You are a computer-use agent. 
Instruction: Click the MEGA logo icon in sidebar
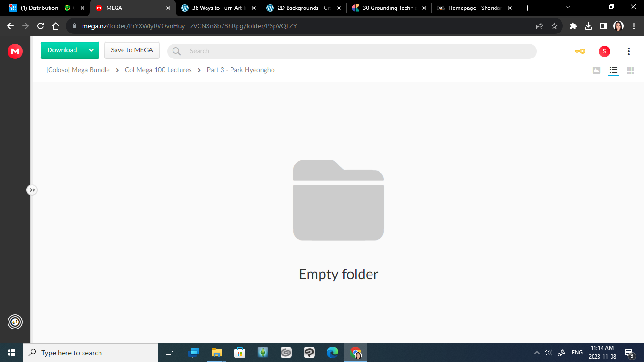click(15, 51)
